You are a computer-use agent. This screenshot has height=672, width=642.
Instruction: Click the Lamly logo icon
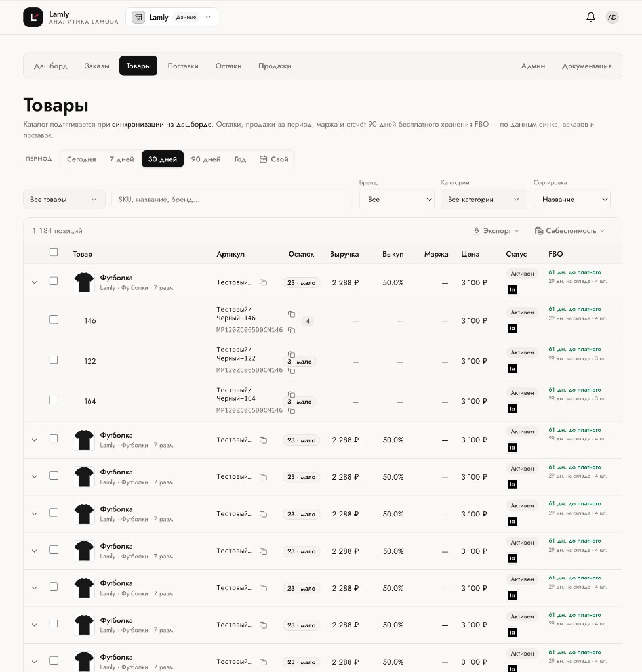[33, 17]
